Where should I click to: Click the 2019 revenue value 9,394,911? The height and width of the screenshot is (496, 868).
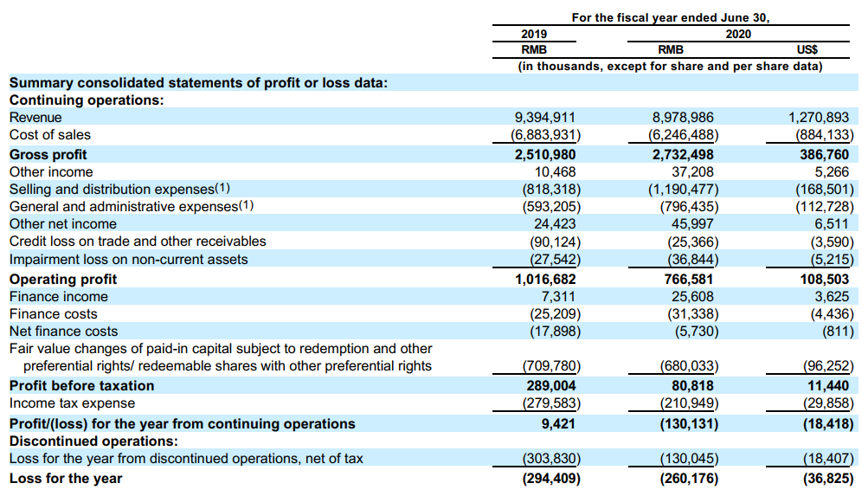(544, 118)
